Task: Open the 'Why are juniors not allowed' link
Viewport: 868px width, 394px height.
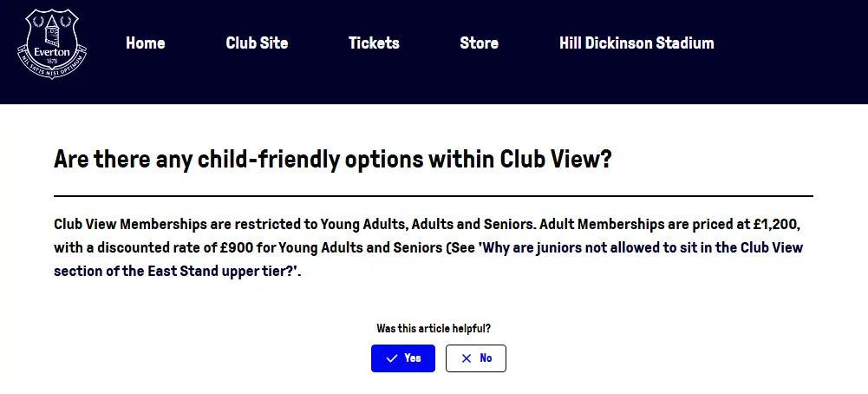Action: click(642, 247)
